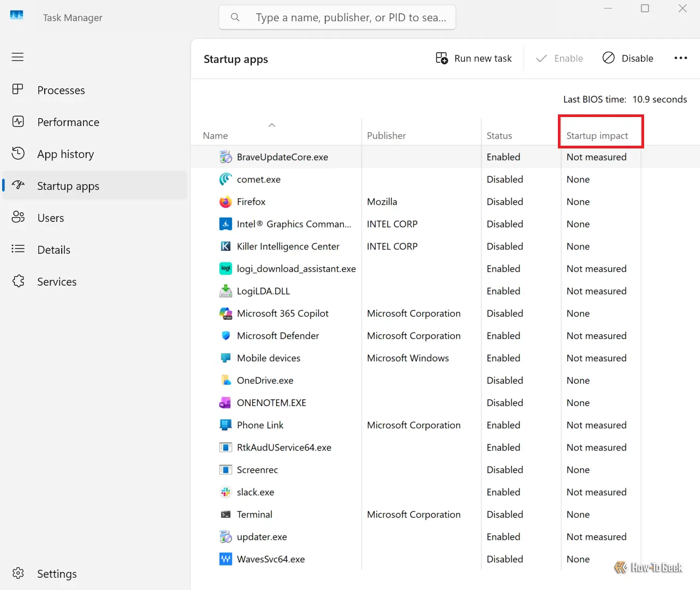Click None impact for Screenrec
Viewport: 700px width, 590px height.
578,470
